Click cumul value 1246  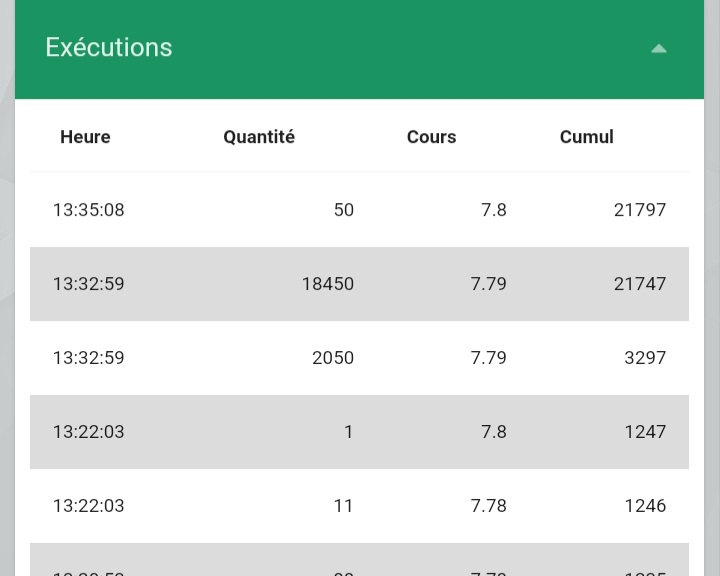(645, 506)
